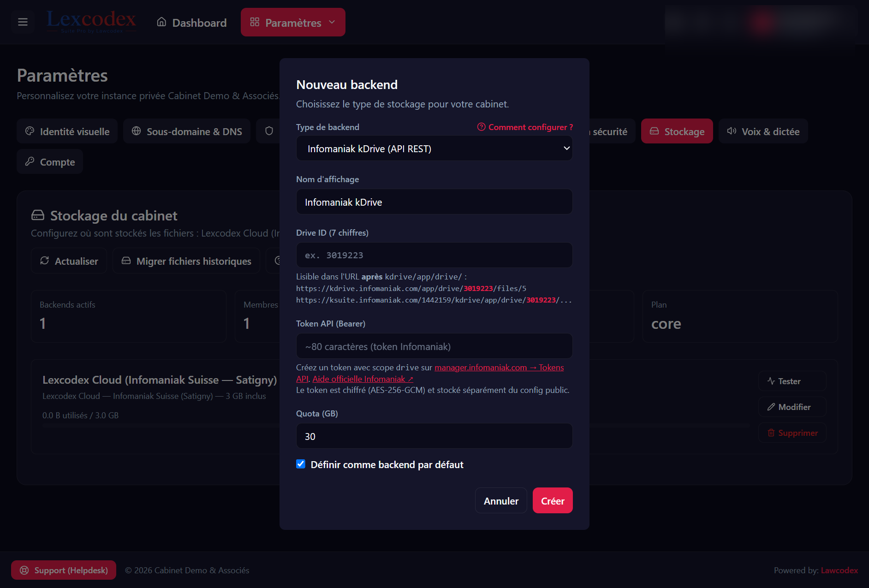Click the drive icon on Stockage tab
The height and width of the screenshot is (588, 869).
[654, 131]
